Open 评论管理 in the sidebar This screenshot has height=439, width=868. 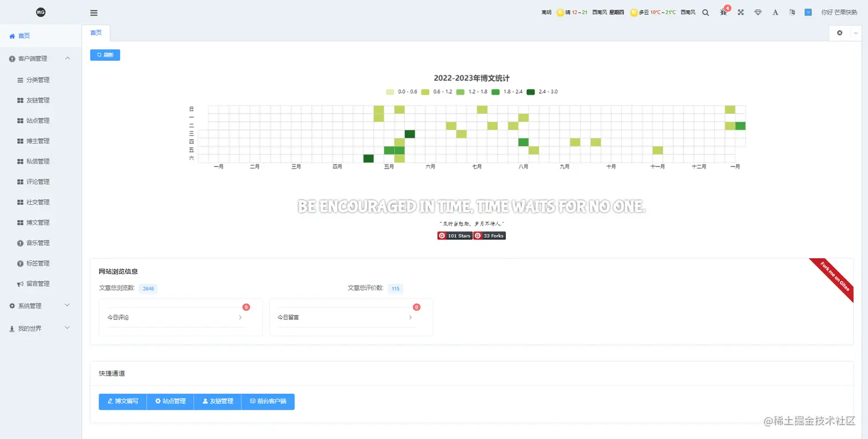click(x=41, y=182)
